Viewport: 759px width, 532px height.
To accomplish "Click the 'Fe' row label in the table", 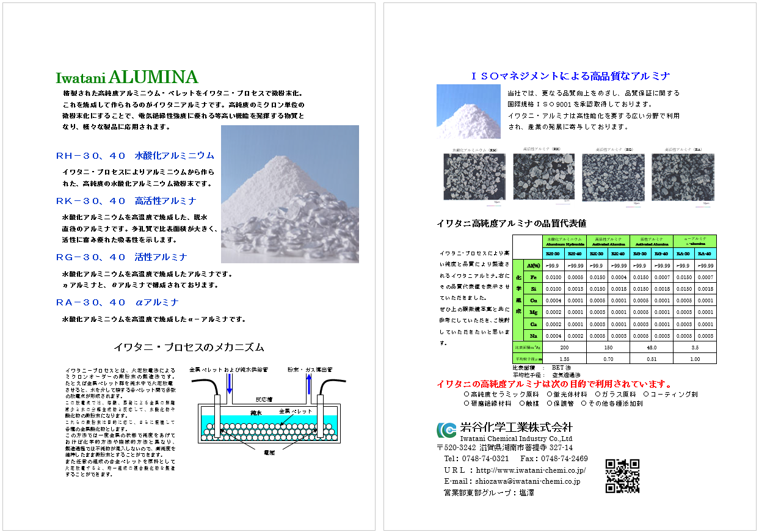I will point(533,277).
